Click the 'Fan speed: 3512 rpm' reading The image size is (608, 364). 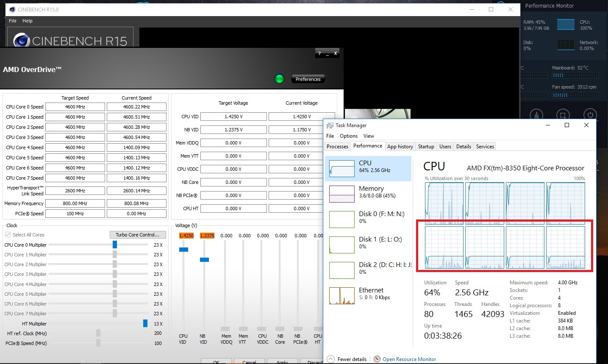coord(574,87)
